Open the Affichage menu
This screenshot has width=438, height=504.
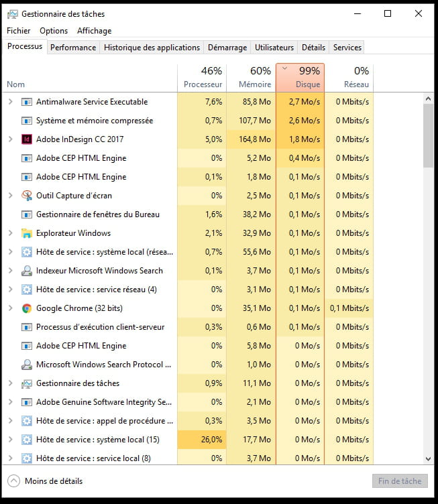[x=94, y=31]
